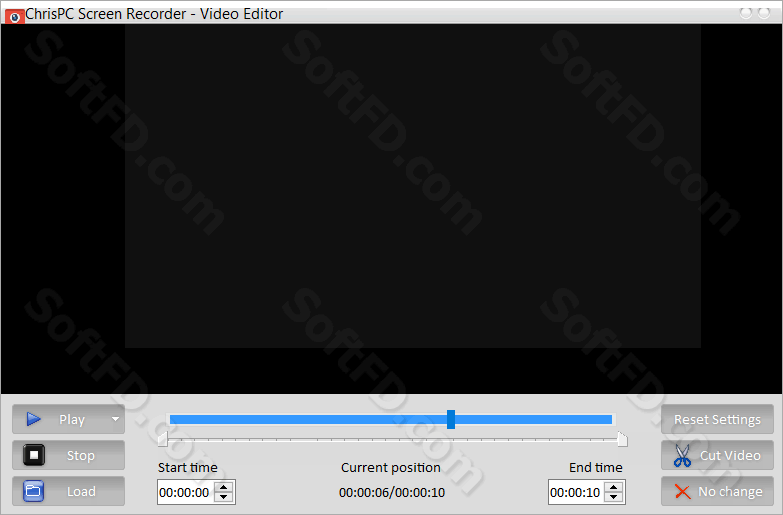Click the video preview area
The height and width of the screenshot is (515, 783).
pyautogui.click(x=412, y=186)
